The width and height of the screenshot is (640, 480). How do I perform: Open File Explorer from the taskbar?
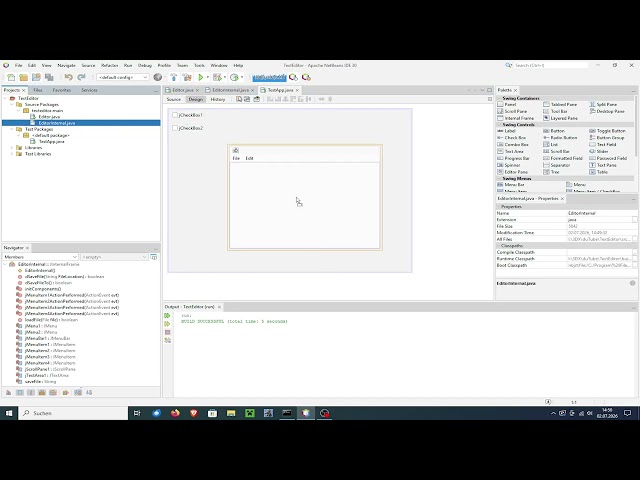tap(231, 413)
